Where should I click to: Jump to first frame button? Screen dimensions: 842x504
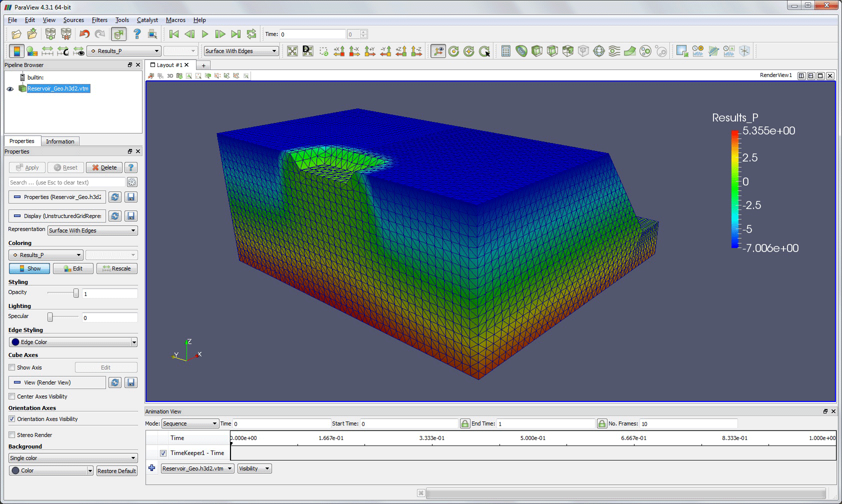tap(174, 34)
